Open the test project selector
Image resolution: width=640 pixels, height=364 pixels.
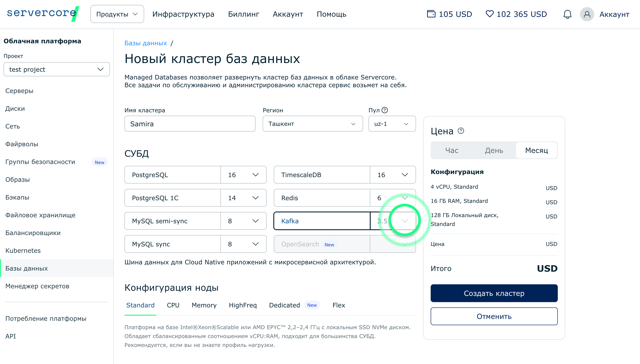tap(57, 69)
